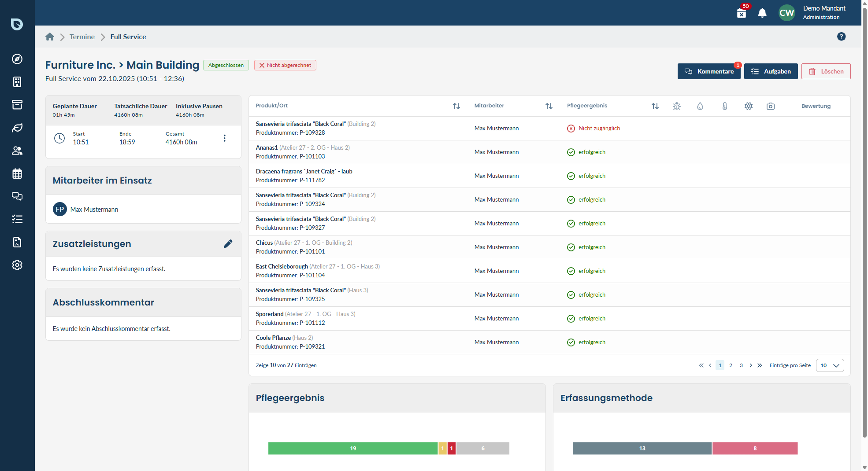Click Produktnummer P-109324 row
The width and height of the screenshot is (868, 471).
[549, 200]
